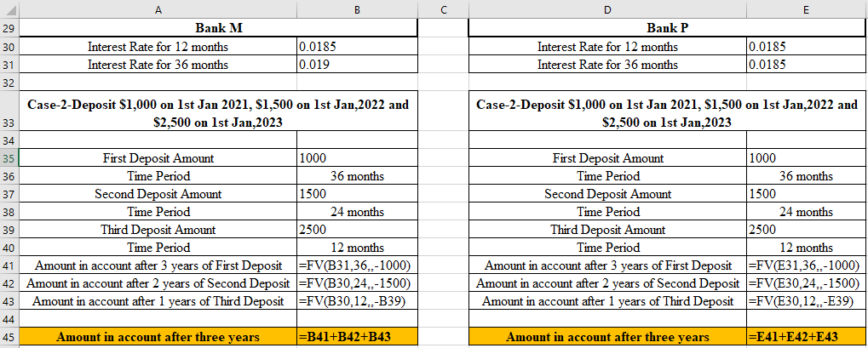Select the Bank M title cell

click(218, 29)
